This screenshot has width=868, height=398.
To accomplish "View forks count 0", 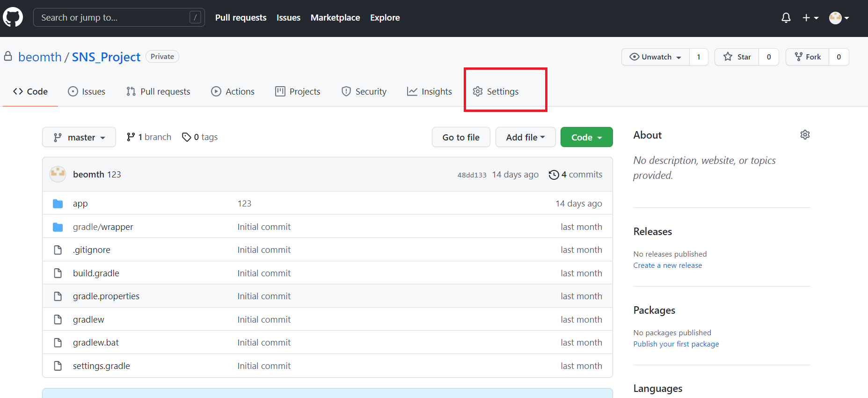I will (839, 57).
